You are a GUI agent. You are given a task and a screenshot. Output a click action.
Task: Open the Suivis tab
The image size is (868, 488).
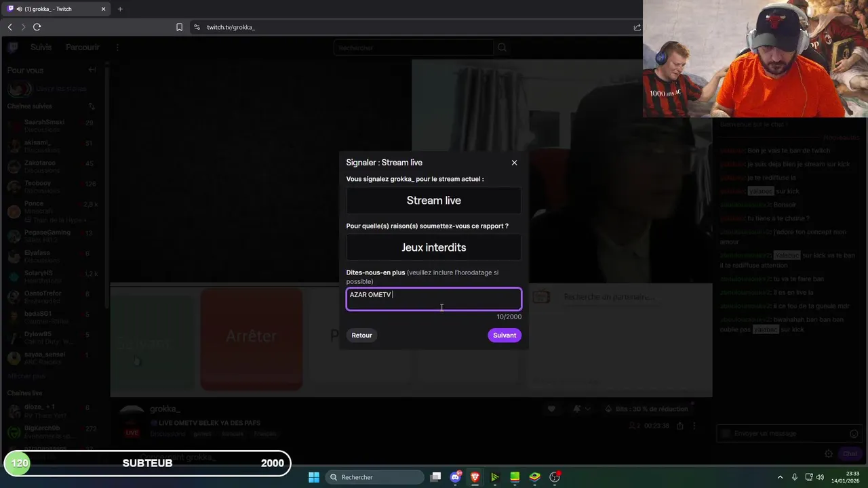pos(41,47)
